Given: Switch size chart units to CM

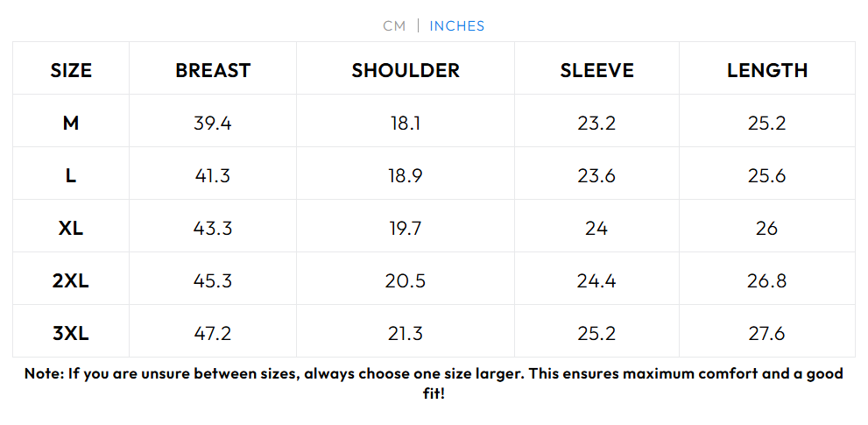Looking at the screenshot, I should 394,26.
